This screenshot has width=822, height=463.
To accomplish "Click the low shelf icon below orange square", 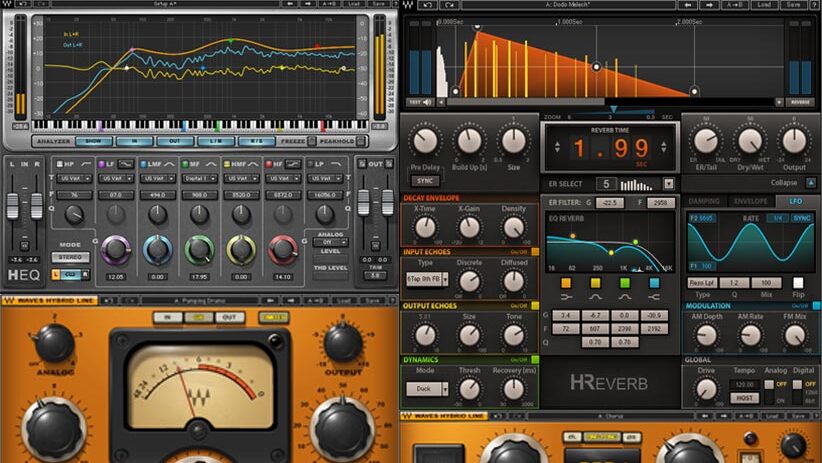I will point(566,297).
